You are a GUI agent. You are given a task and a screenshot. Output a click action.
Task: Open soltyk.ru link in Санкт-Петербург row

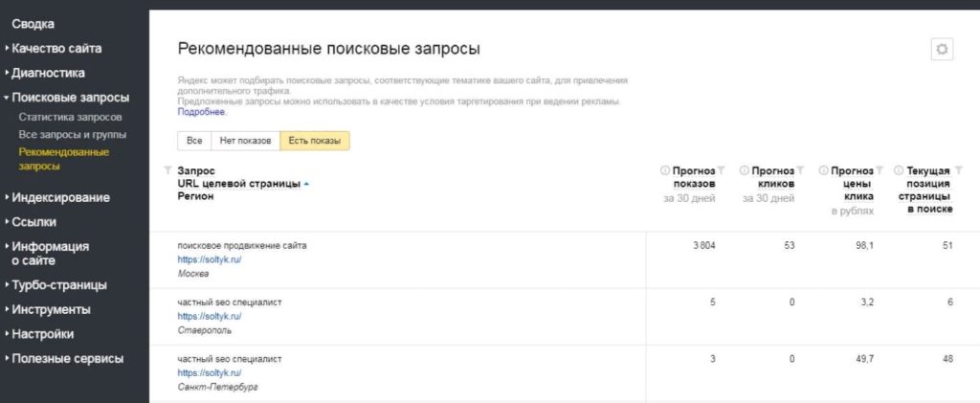pyautogui.click(x=210, y=373)
